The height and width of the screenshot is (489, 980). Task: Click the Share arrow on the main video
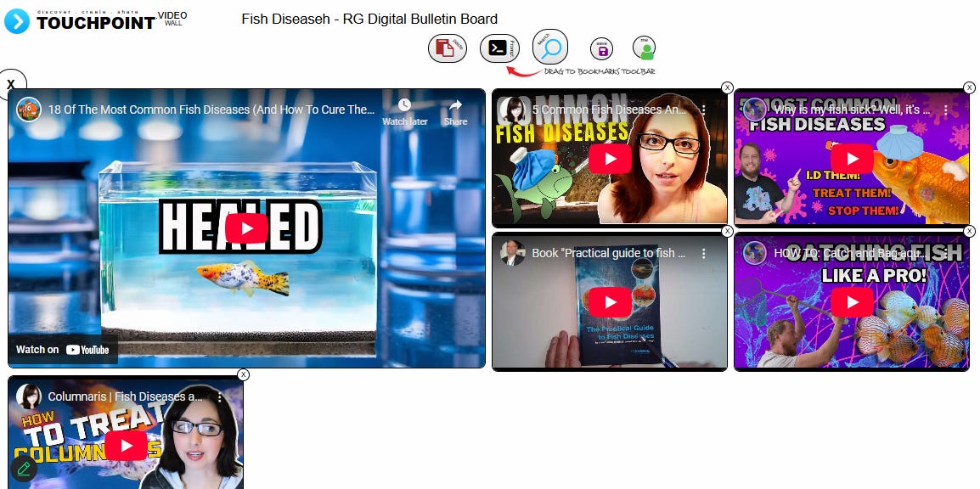coord(456,112)
